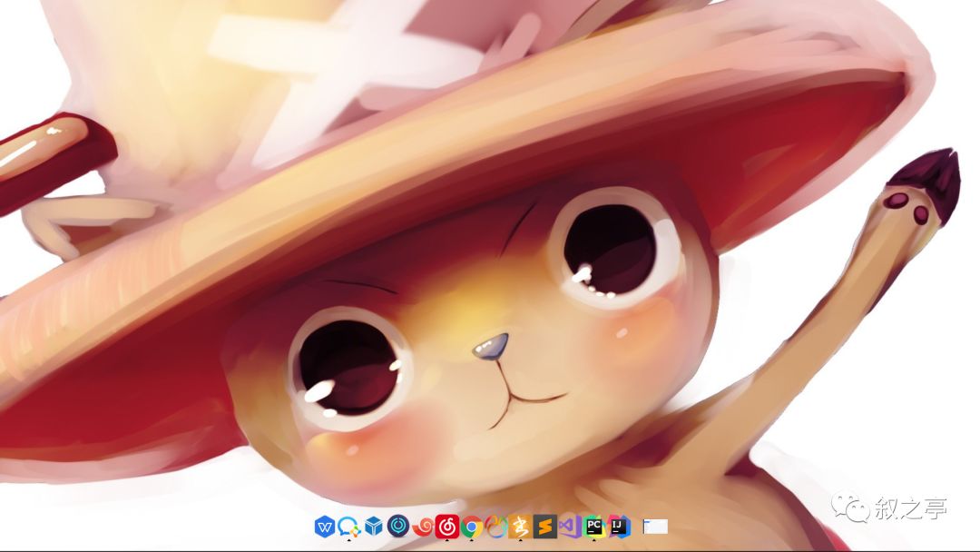Launch WeCom chat app icon
The width and height of the screenshot is (980, 552).
[x=348, y=527]
